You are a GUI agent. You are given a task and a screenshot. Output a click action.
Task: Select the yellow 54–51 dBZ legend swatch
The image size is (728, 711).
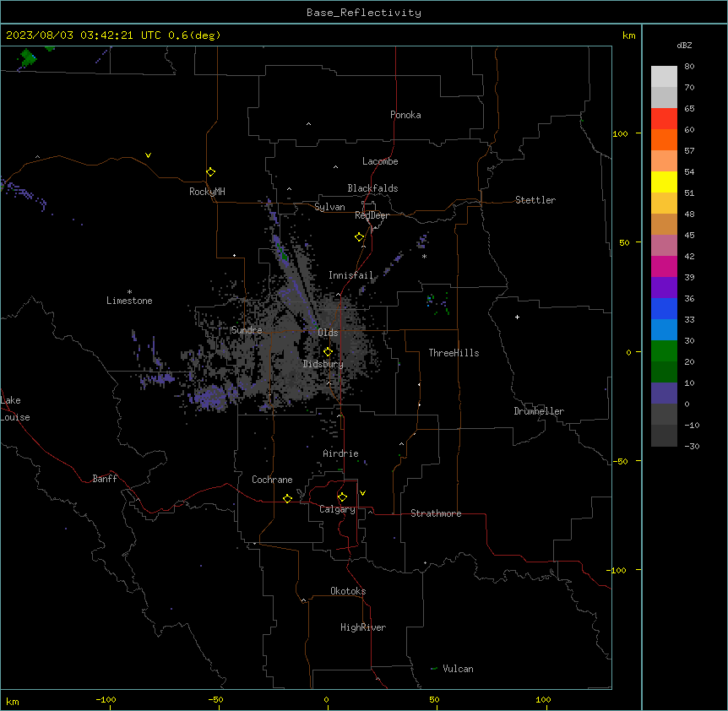pos(664,182)
